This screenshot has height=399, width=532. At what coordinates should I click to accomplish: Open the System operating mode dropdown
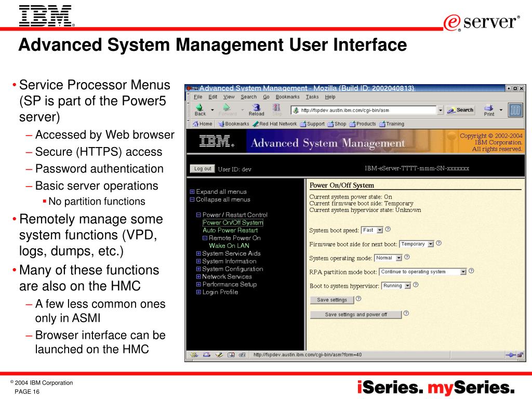(388, 258)
